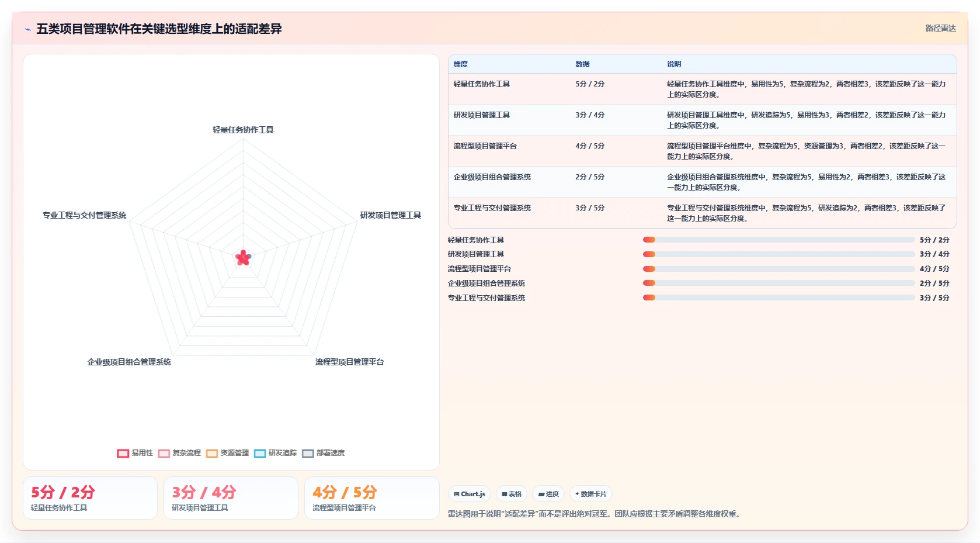This screenshot has height=543, width=980.
Task: Click the 专业工程与交付管理系统 progress bar
Action: point(779,298)
